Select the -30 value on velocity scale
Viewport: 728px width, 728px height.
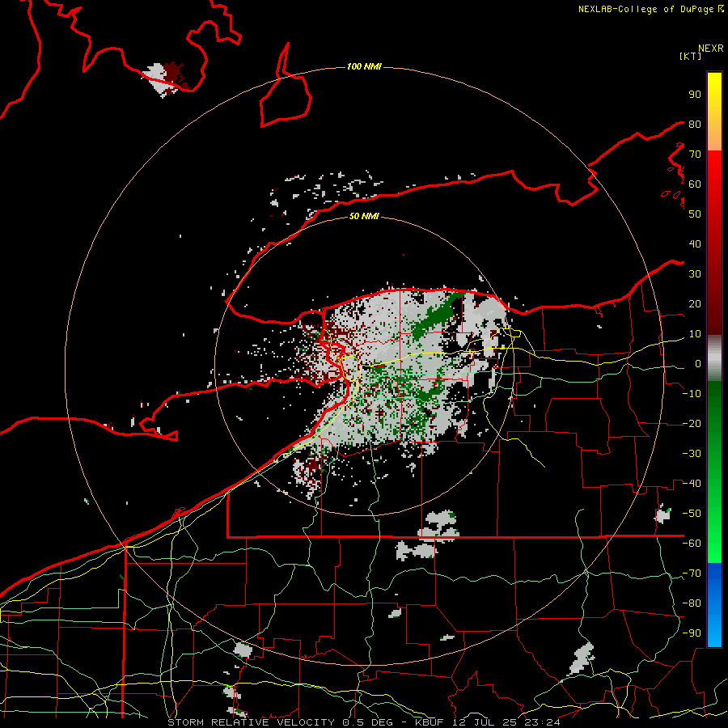(x=692, y=454)
